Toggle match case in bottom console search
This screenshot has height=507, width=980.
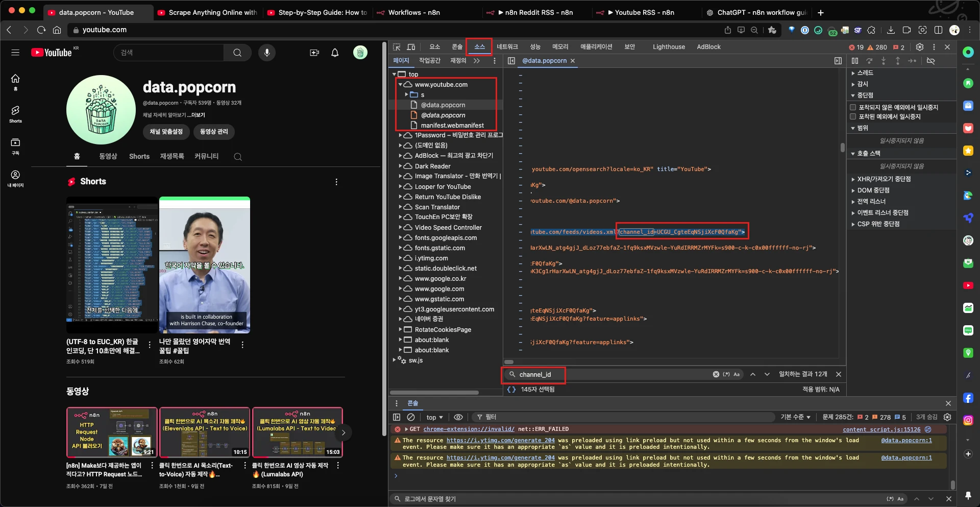[x=901, y=499]
